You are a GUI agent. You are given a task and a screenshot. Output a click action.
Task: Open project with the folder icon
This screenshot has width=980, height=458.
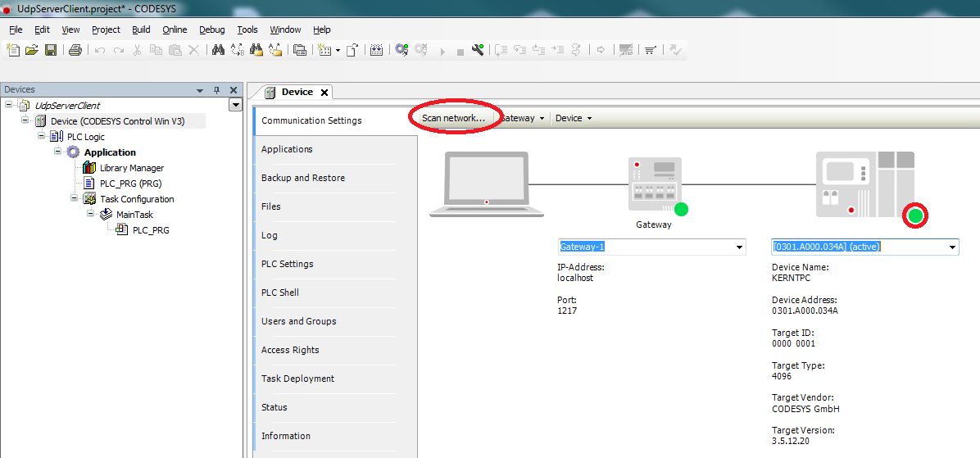[32, 50]
